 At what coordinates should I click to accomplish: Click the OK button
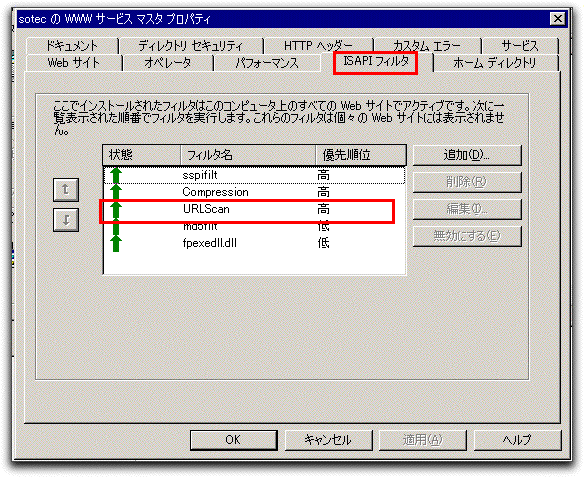point(234,440)
